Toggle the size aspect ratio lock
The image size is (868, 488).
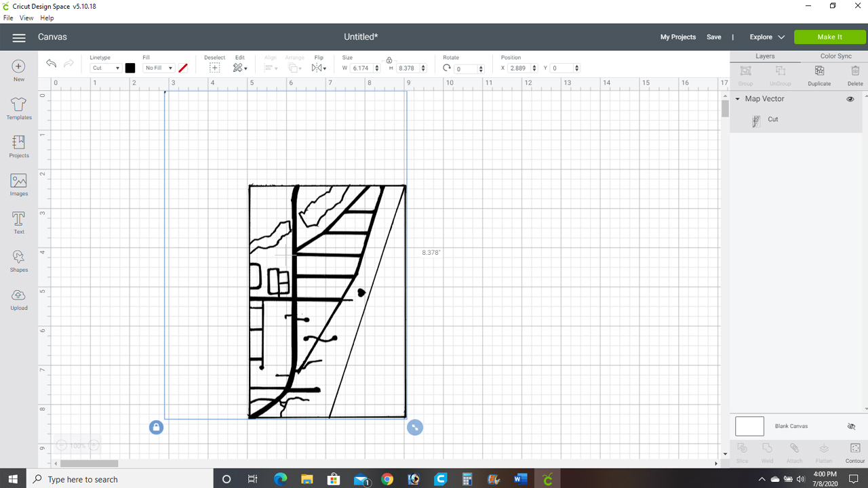tap(389, 60)
